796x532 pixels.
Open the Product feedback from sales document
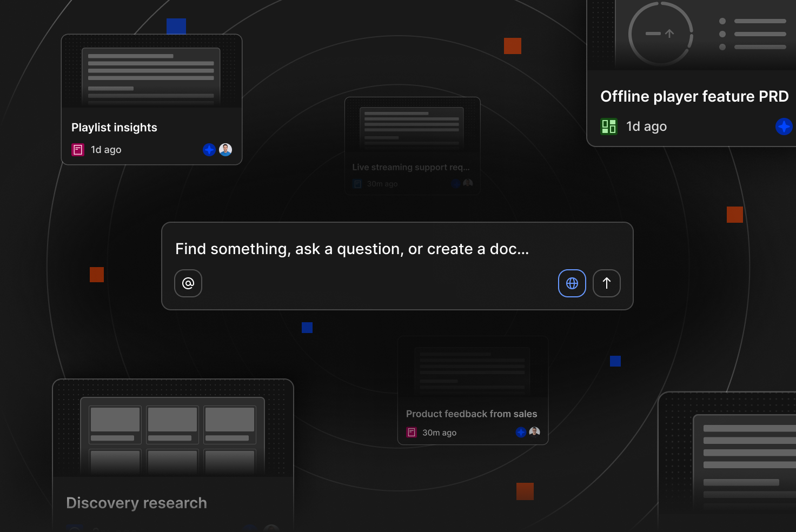click(472, 414)
